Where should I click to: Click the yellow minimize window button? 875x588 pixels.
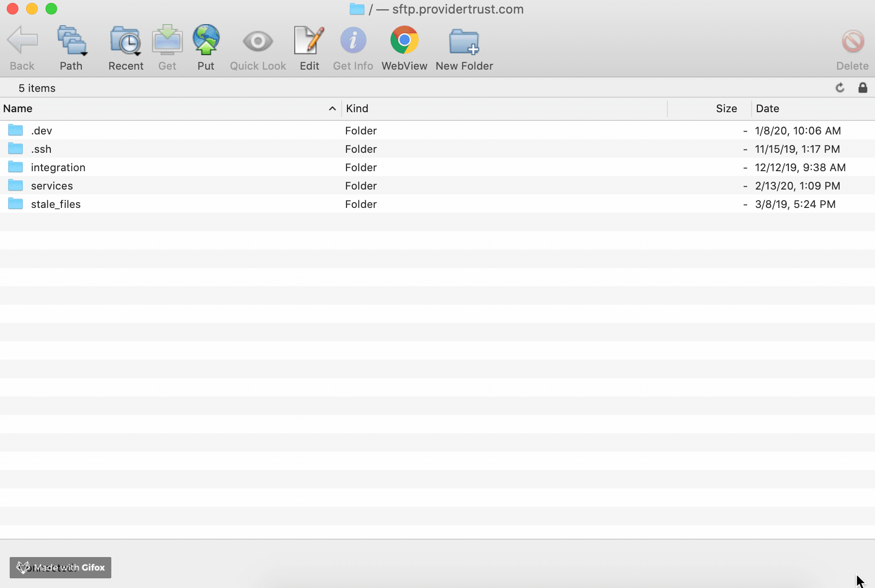pyautogui.click(x=32, y=9)
